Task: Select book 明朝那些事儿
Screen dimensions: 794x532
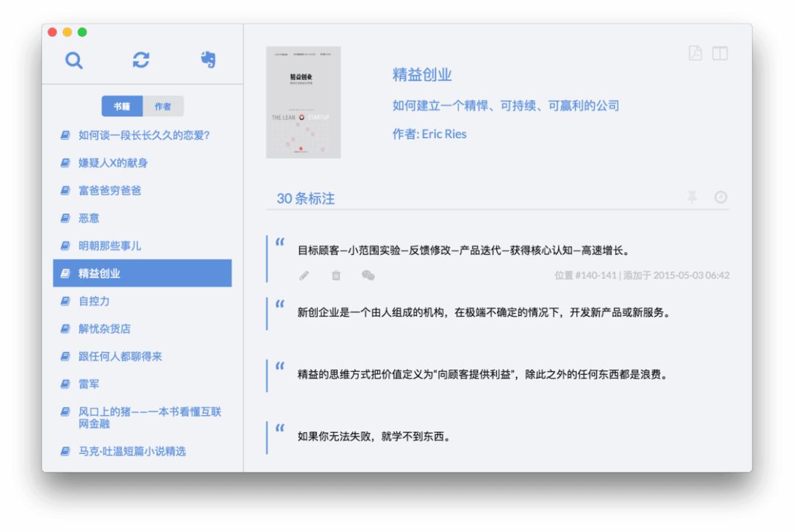Action: click(x=143, y=246)
